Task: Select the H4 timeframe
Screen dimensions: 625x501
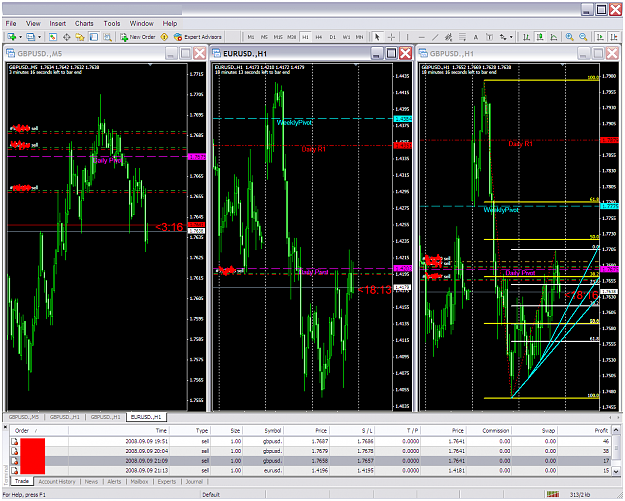Action: point(319,37)
